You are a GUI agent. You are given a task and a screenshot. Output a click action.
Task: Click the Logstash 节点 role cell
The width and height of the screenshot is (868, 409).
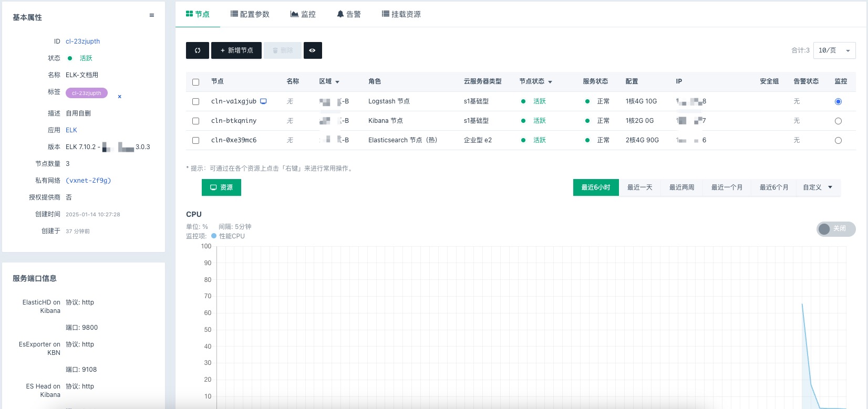coord(389,101)
